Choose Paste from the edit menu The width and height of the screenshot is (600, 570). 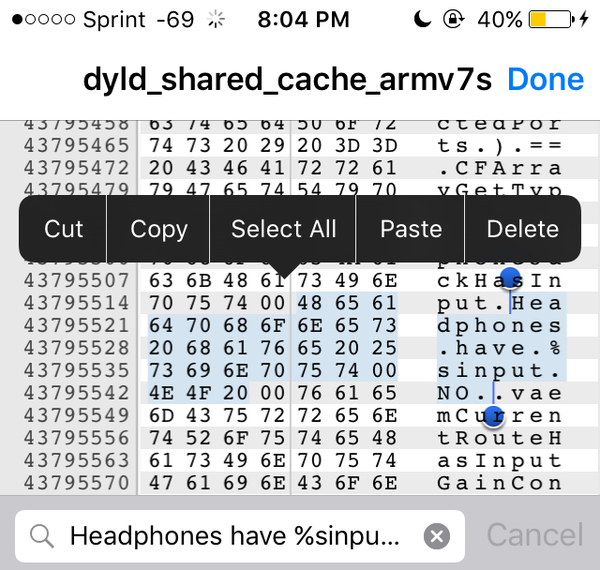click(x=411, y=229)
